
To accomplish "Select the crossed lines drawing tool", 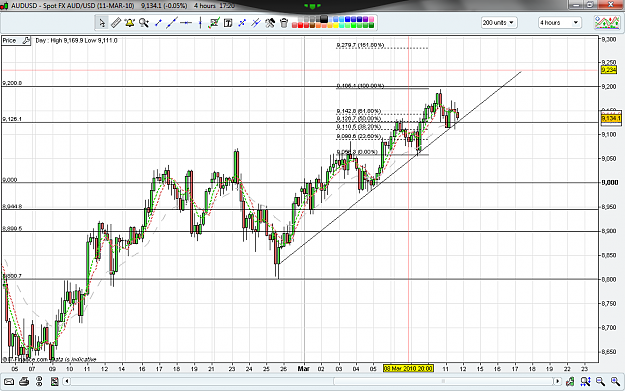I will point(242,23).
